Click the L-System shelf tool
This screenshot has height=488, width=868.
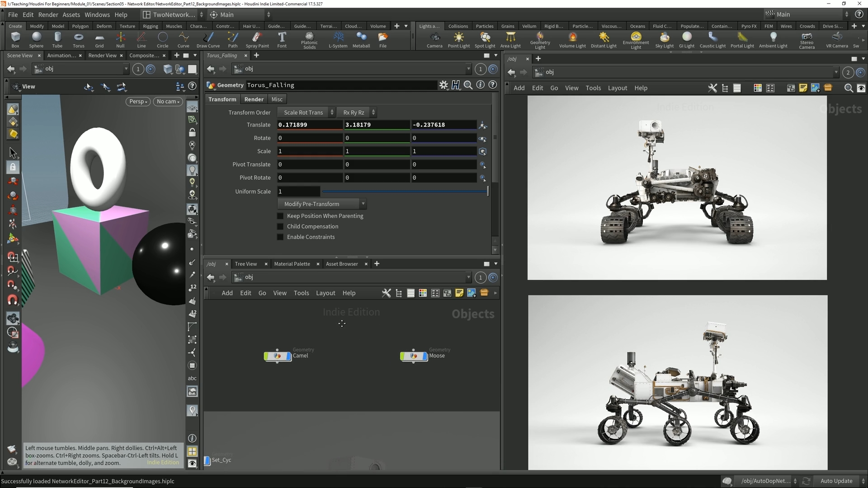(338, 40)
